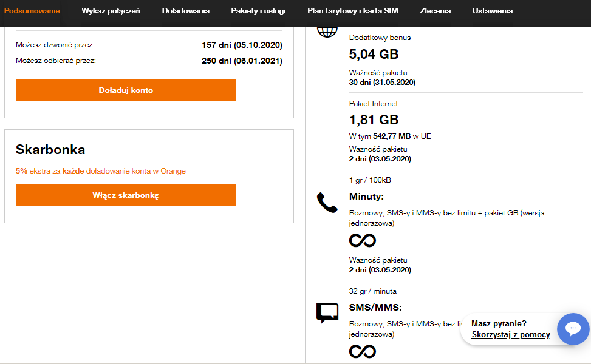Open the Ustawienia tab
This screenshot has height=364, width=591.
point(493,11)
